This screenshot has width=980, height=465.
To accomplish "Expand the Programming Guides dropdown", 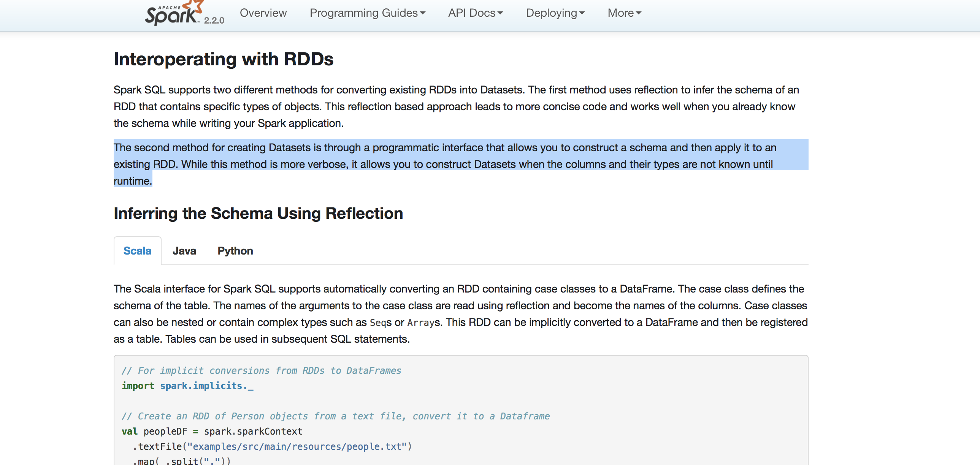I will [x=367, y=13].
